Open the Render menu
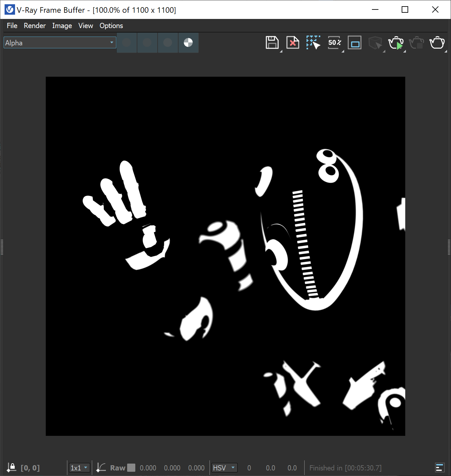 (x=34, y=25)
